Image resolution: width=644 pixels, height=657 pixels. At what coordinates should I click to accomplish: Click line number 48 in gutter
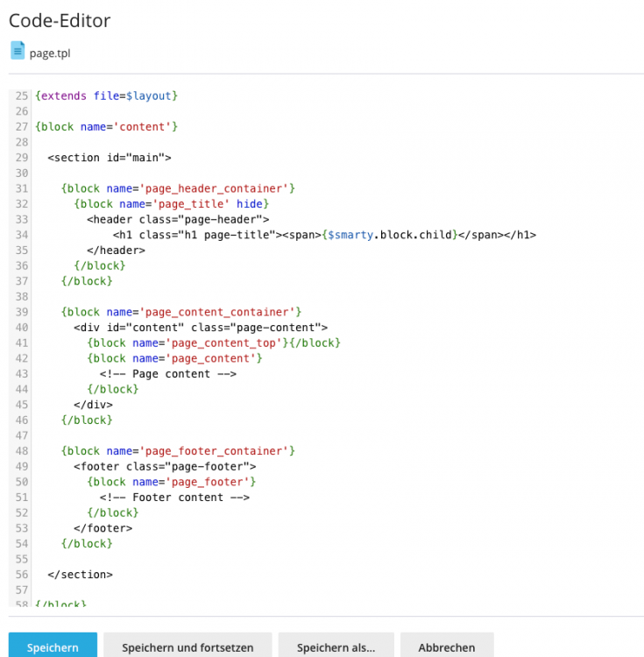22,451
